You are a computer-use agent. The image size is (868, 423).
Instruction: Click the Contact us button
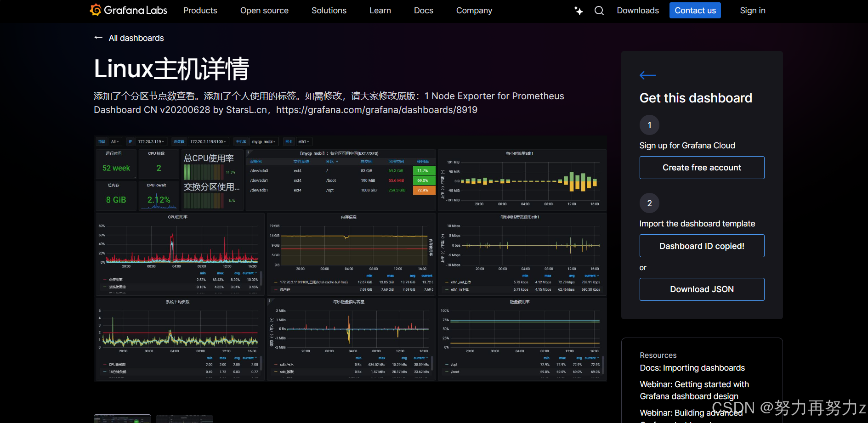coord(695,11)
